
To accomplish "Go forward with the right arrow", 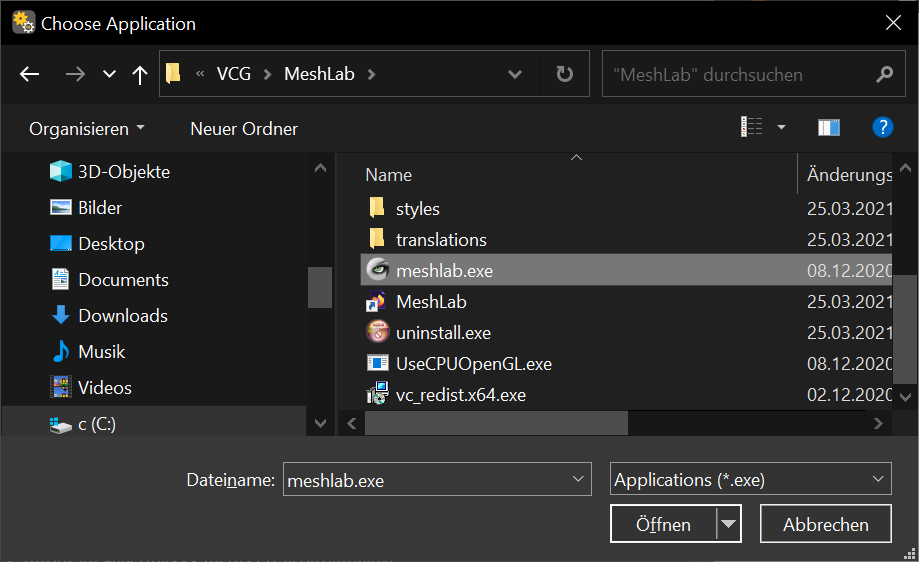I will [x=75, y=74].
